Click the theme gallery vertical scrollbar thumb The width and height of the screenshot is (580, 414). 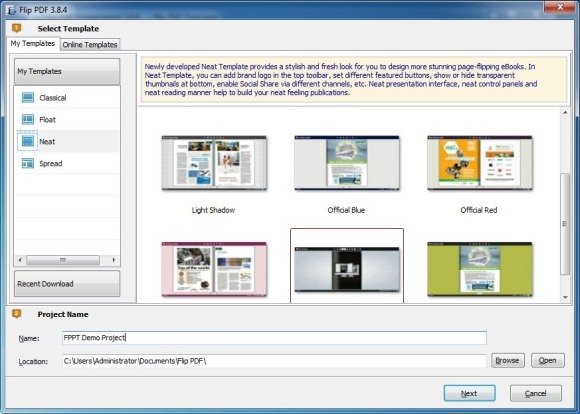(x=565, y=224)
